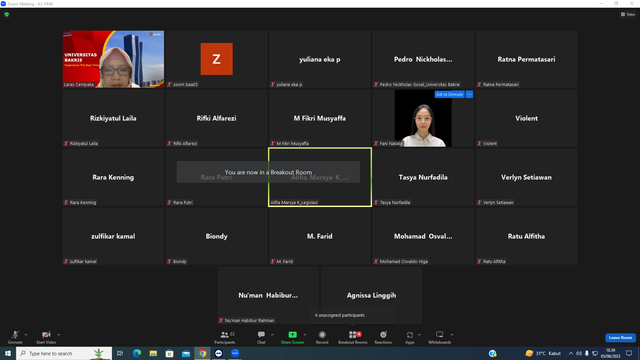Viewport: 640px width, 360px height.
Task: Click the Biondy participant name
Action: tap(216, 236)
